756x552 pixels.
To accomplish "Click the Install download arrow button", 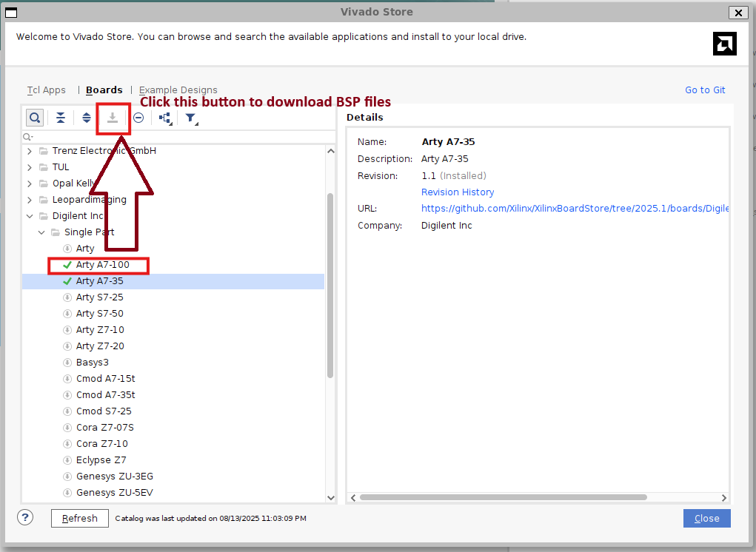I will coord(113,118).
